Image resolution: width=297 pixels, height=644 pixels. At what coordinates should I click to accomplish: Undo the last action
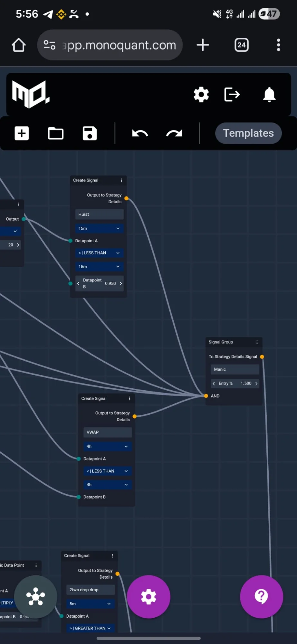140,133
